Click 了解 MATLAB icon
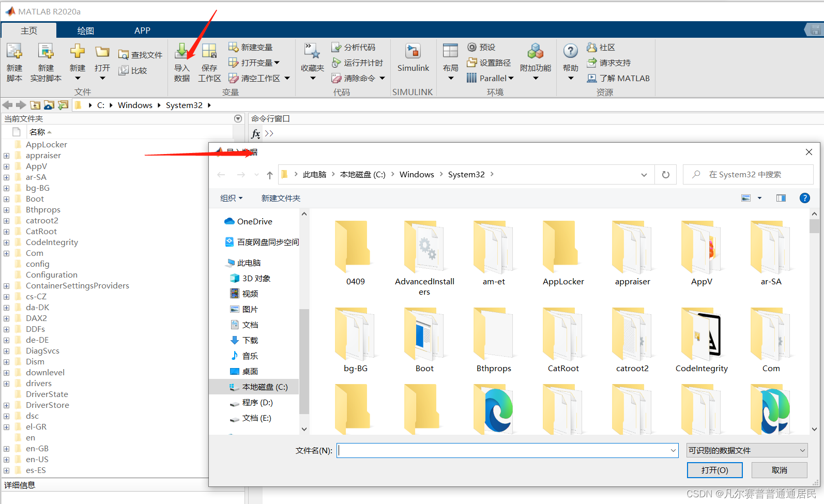Image resolution: width=824 pixels, height=504 pixels. (x=592, y=78)
